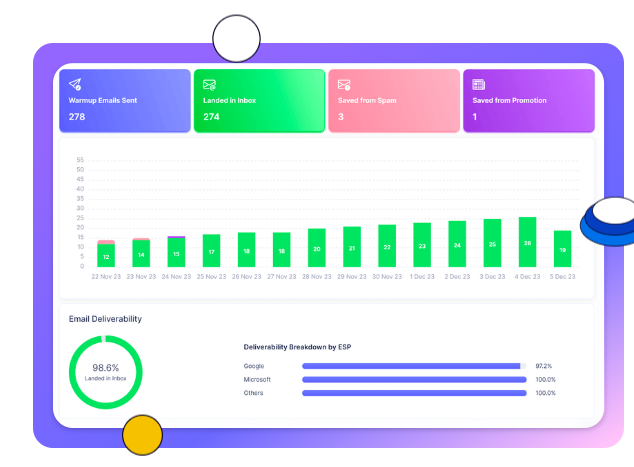
Task: Click the envelope icon on Saved from Spam
Action: pos(344,85)
